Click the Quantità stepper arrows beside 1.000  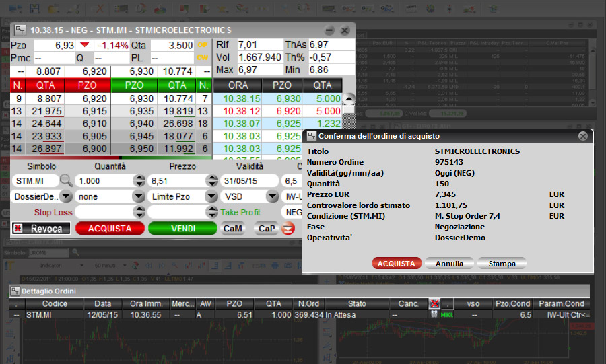tap(139, 180)
